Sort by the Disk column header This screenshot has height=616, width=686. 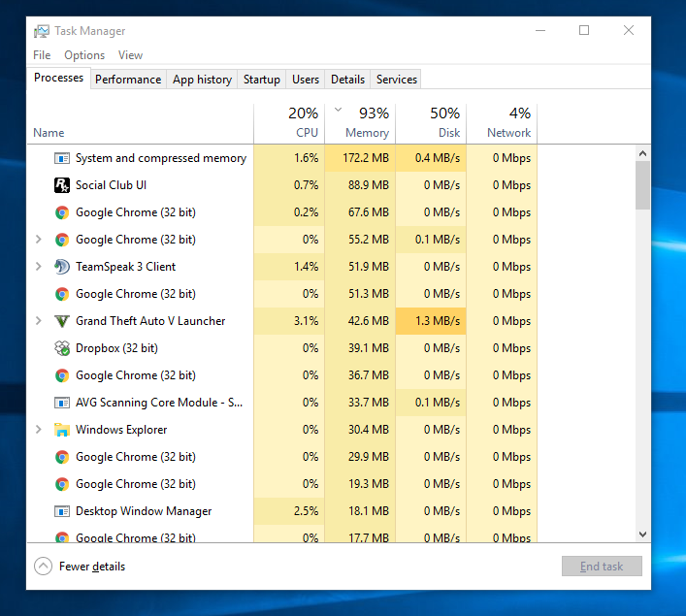tap(432, 123)
